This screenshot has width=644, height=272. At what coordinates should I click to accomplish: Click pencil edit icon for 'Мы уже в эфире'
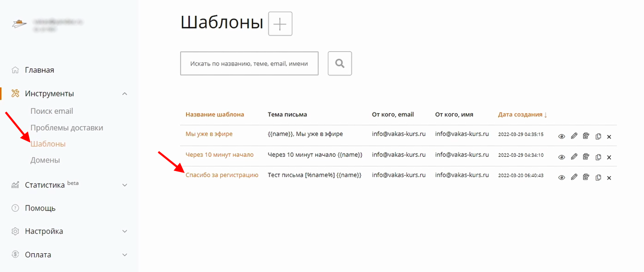[574, 136]
